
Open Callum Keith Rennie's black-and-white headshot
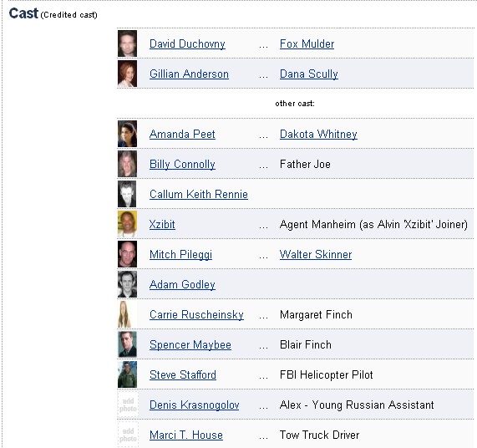coord(127,194)
